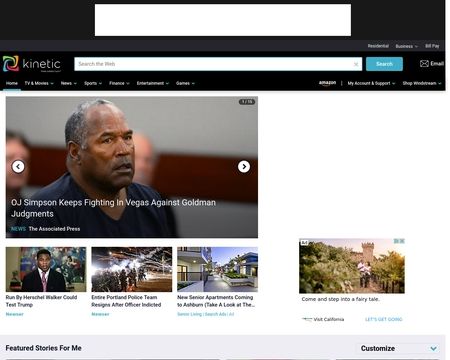Open Shop Windstream dropdown
Viewport: 450px width, 360px height.
pos(422,83)
